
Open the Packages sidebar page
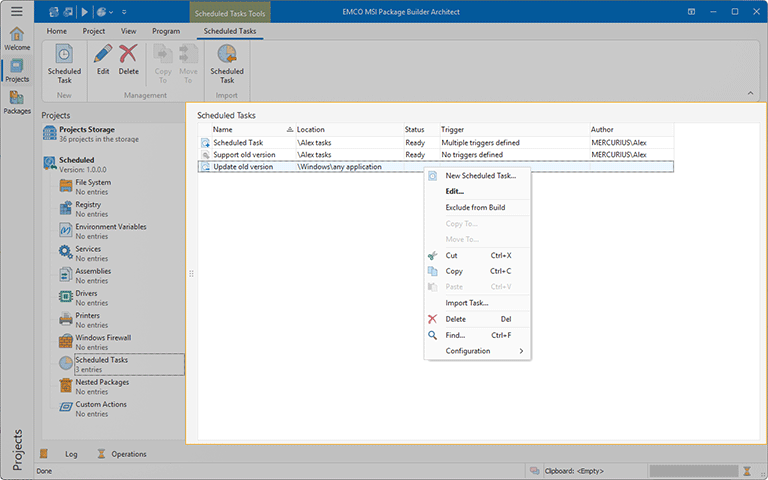17,102
